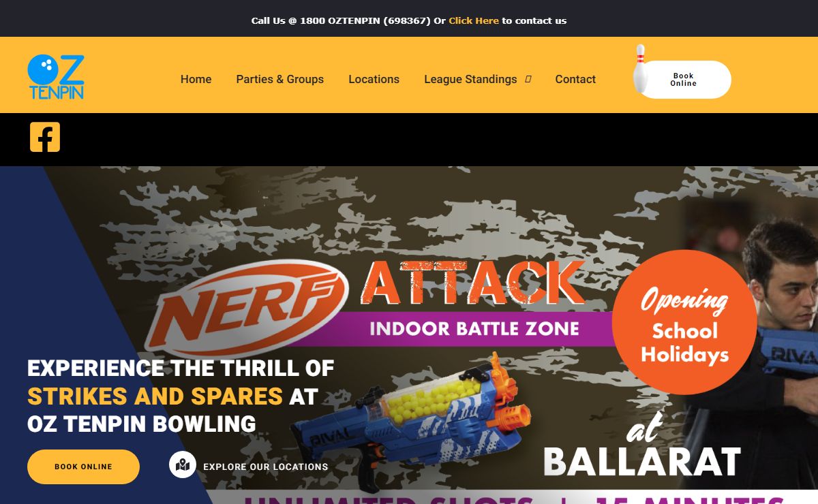Click the white Book Online header button
This screenshot has width=818, height=504.
click(x=683, y=80)
